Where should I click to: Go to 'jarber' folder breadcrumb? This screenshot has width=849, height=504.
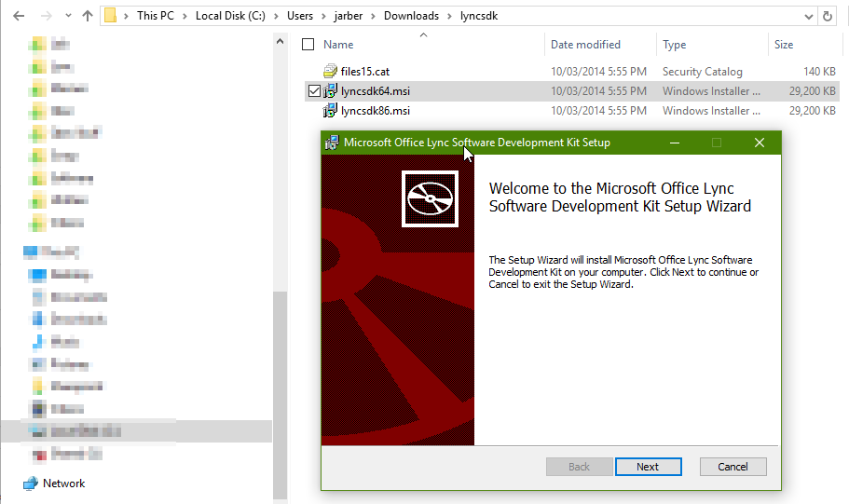click(349, 16)
